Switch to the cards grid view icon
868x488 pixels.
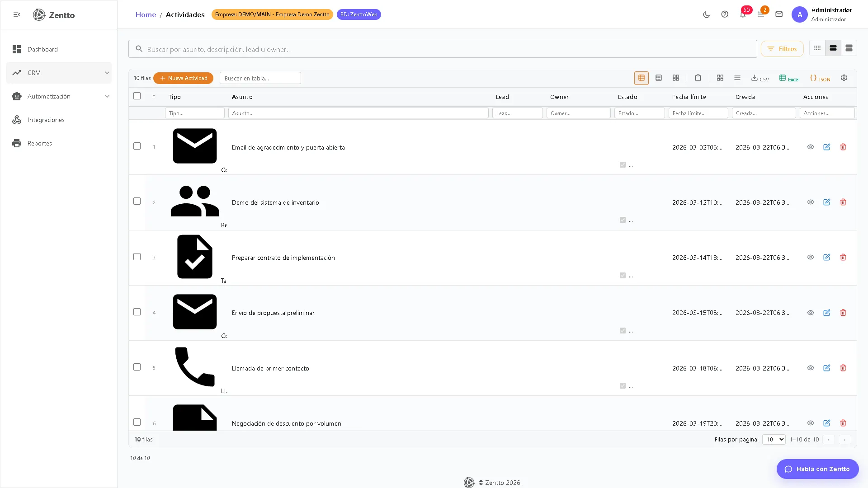pos(676,78)
